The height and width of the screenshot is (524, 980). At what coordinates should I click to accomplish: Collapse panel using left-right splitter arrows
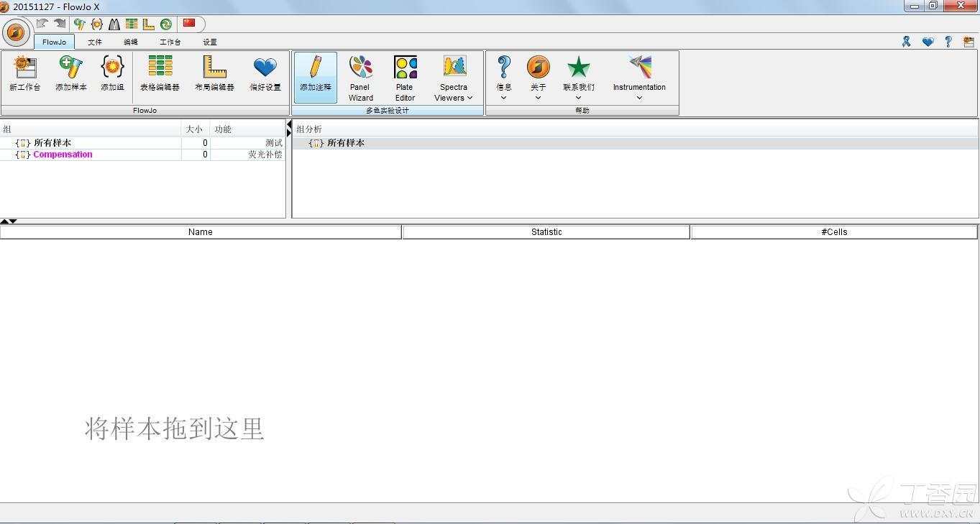tap(289, 129)
